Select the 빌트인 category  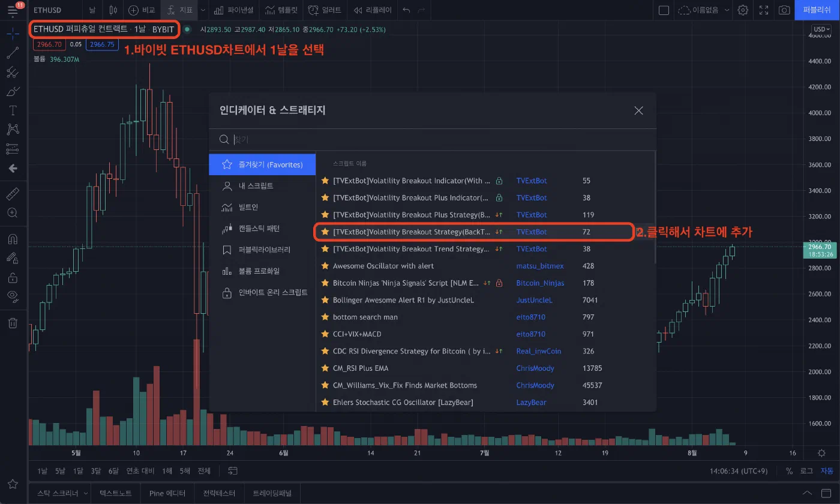[262, 207]
